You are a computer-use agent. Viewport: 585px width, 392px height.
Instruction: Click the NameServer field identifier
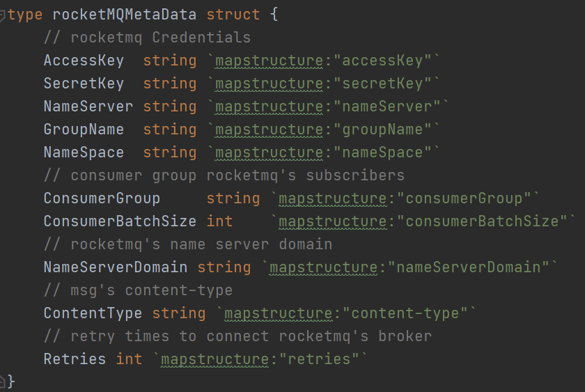pyautogui.click(x=88, y=107)
